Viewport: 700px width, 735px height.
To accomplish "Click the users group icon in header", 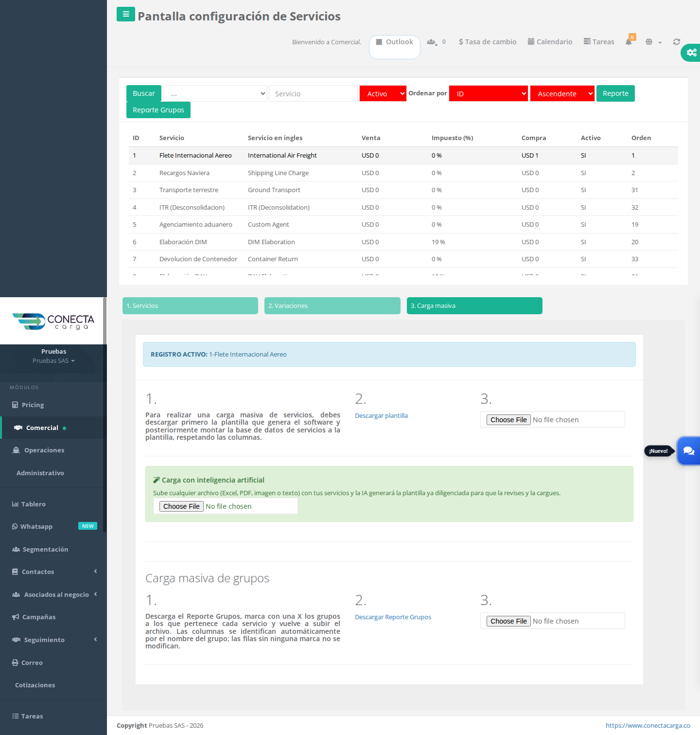I will [x=432, y=42].
